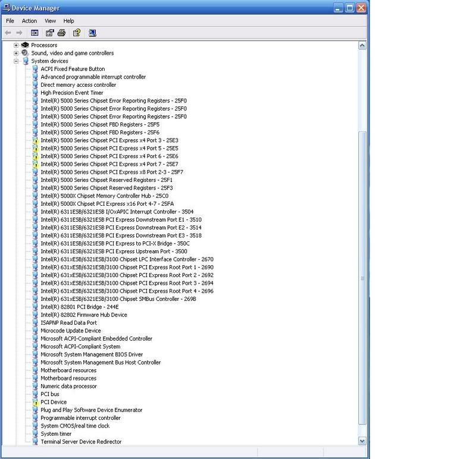The height and width of the screenshot is (459, 476).
Task: Click the Processors category icon
Action: 25,45
